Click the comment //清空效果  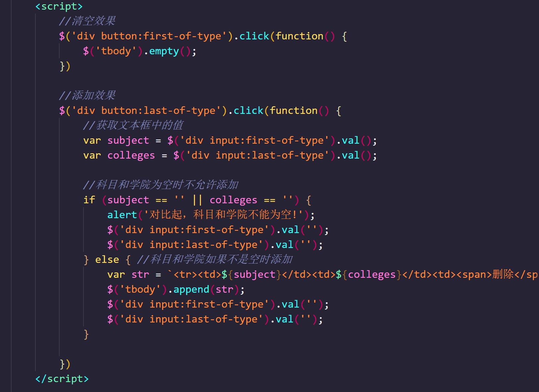point(87,21)
